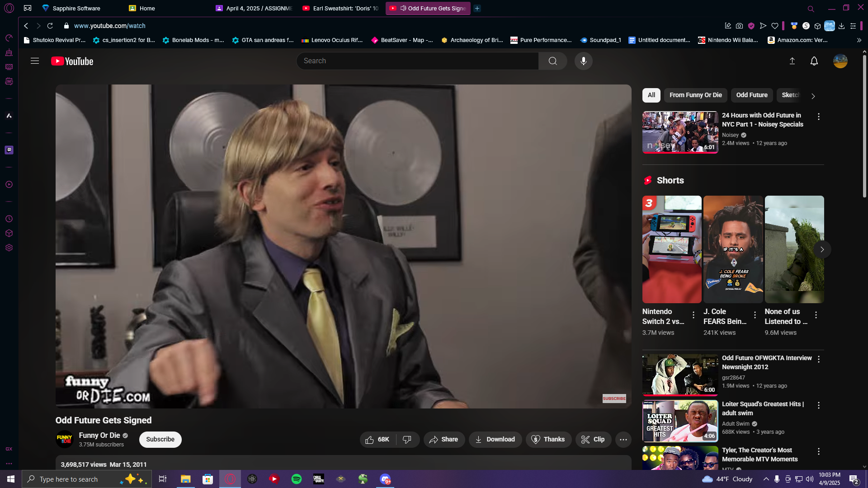The image size is (868, 488).
Task: Open the Funny Or Die channel link
Action: pyautogui.click(x=99, y=436)
